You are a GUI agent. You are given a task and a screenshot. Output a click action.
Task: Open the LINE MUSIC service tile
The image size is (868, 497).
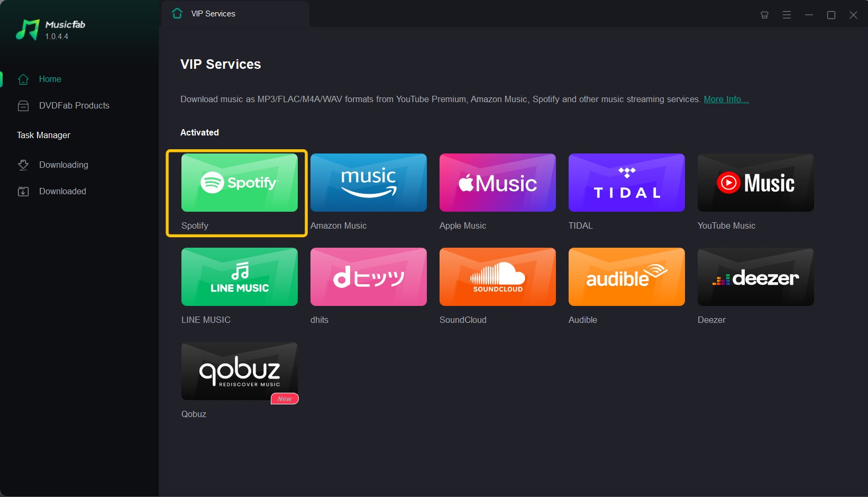(x=240, y=277)
